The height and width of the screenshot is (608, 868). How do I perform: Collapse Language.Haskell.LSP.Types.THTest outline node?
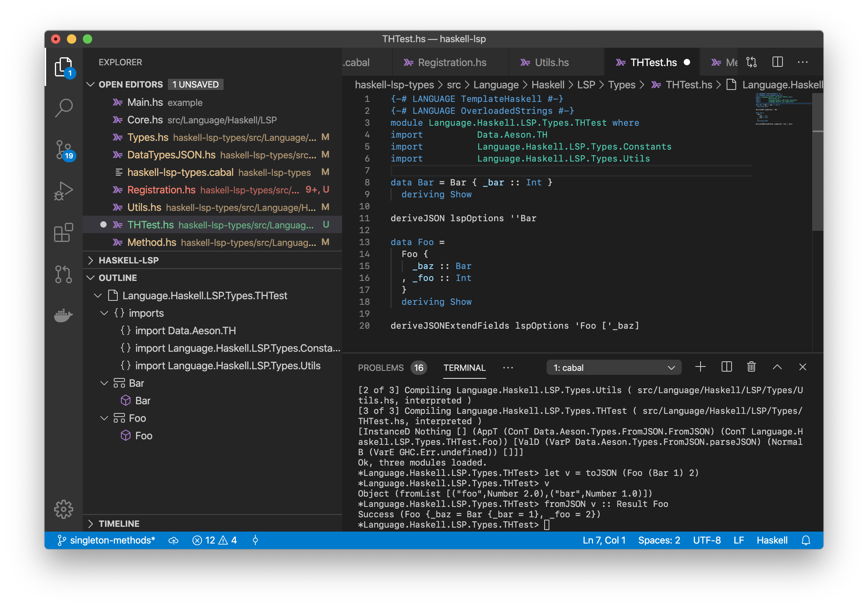pos(98,296)
